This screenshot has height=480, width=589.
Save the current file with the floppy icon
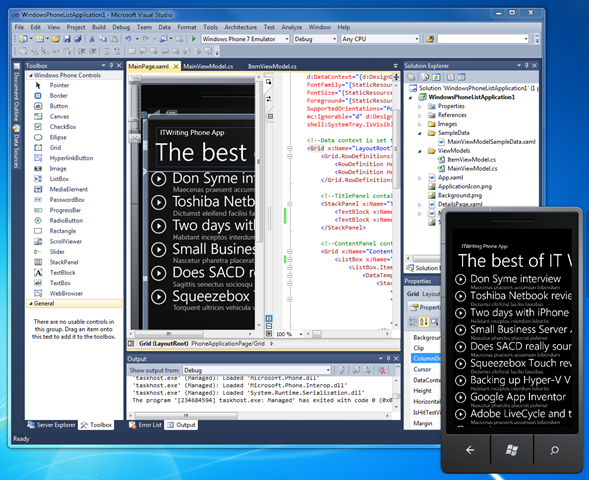[x=67, y=39]
